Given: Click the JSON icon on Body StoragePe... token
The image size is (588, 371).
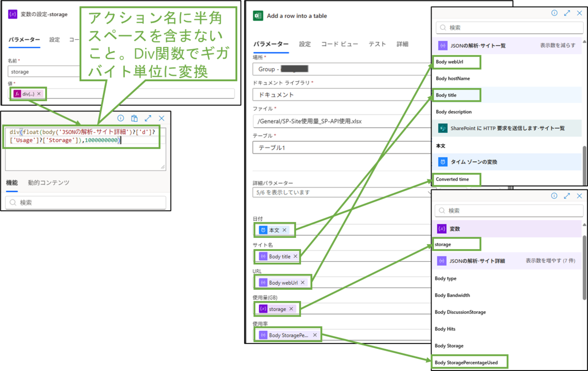Looking at the screenshot, I should [x=263, y=335].
